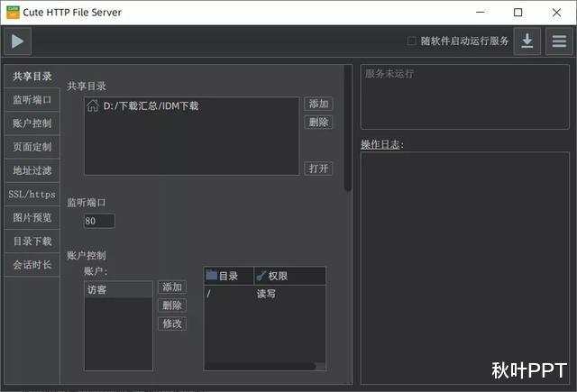Open the SSL/https sidebar tab

[32, 194]
